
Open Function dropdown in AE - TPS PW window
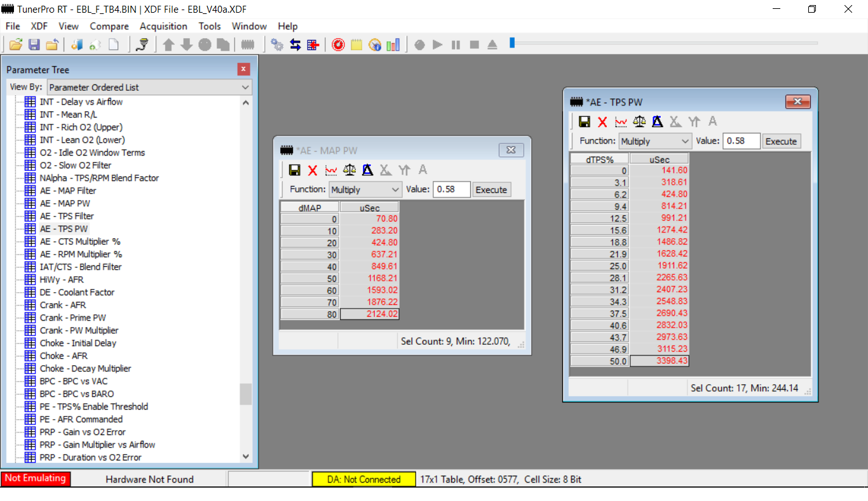coord(654,141)
